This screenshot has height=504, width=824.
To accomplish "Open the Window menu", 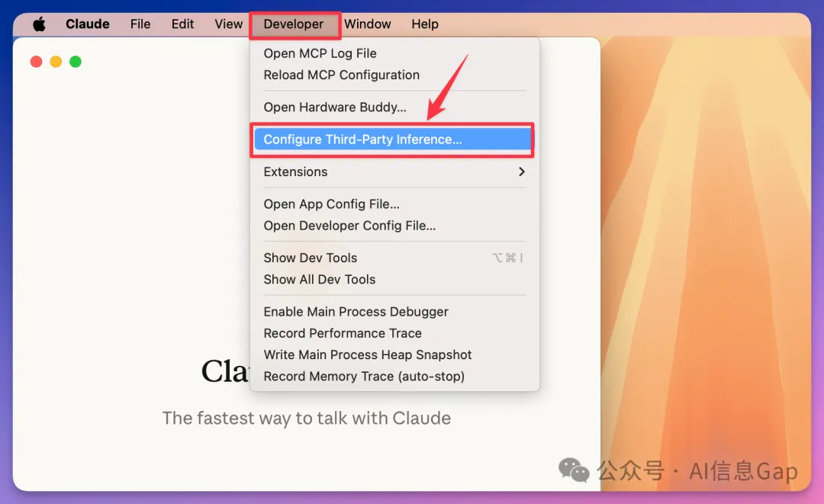I will coord(367,24).
